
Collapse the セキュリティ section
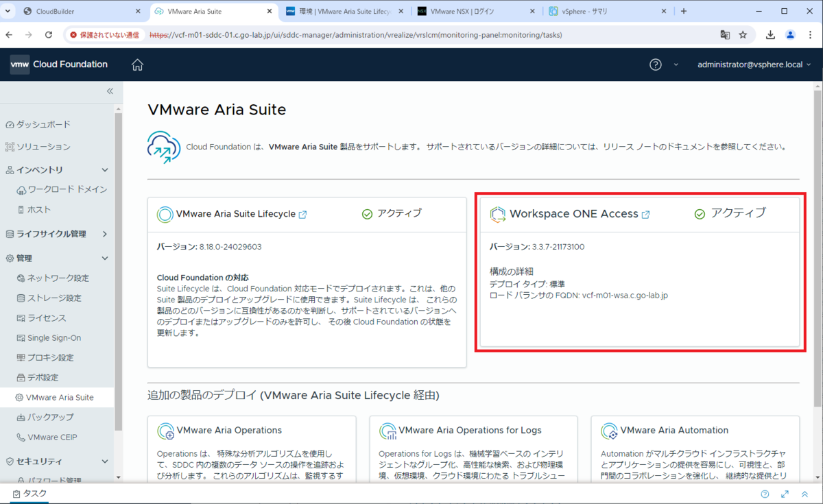pos(105,461)
